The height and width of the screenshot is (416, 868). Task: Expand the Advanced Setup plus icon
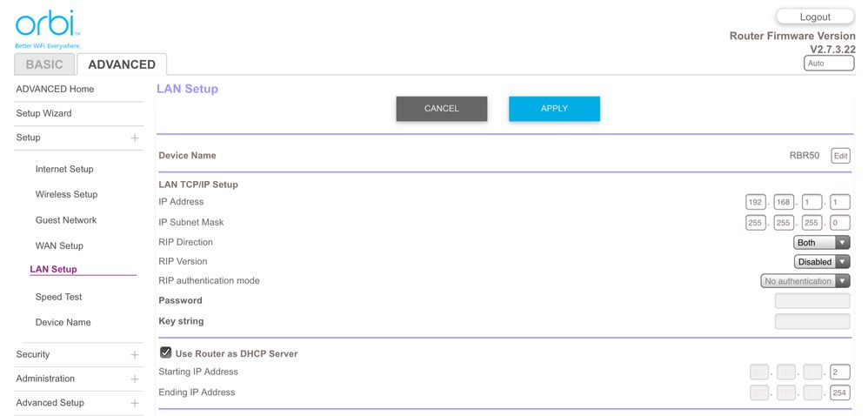pos(135,404)
